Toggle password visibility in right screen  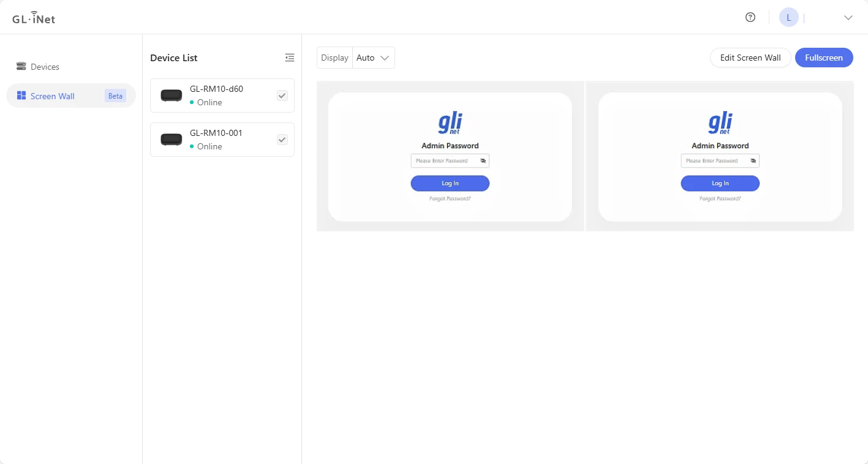click(x=753, y=161)
